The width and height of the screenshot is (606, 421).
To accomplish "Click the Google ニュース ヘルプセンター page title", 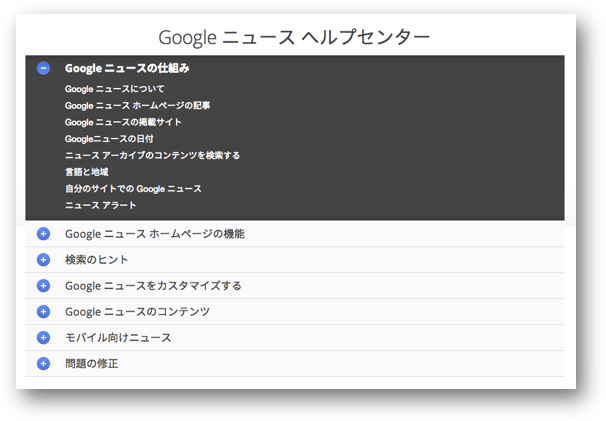I will (294, 37).
